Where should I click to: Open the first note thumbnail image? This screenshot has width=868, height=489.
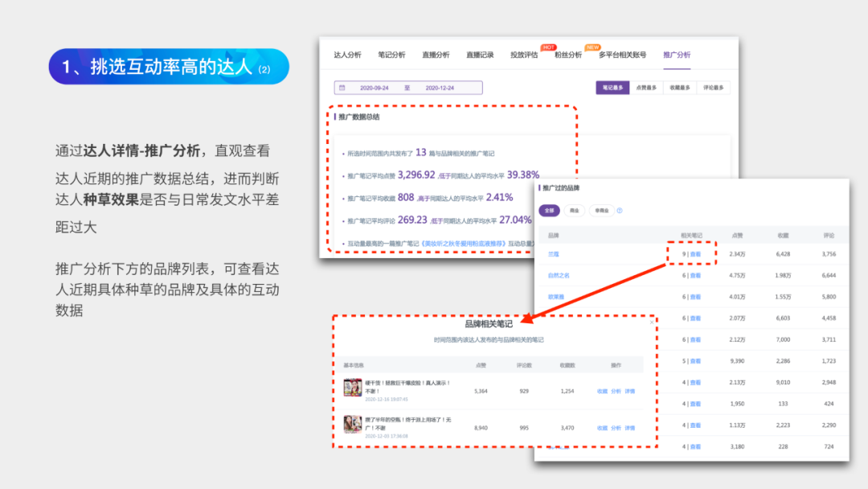pyautogui.click(x=352, y=388)
